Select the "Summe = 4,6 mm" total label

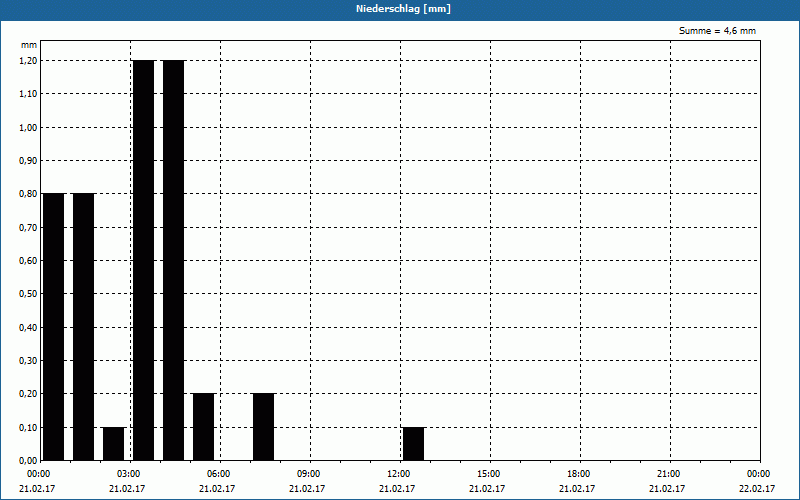coord(717,31)
